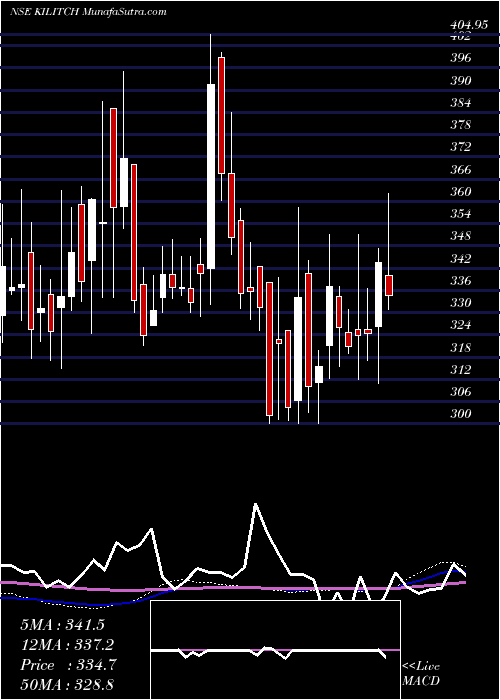Click the 330 price axis label
Screen dimensions: 500x700
pos(461,303)
